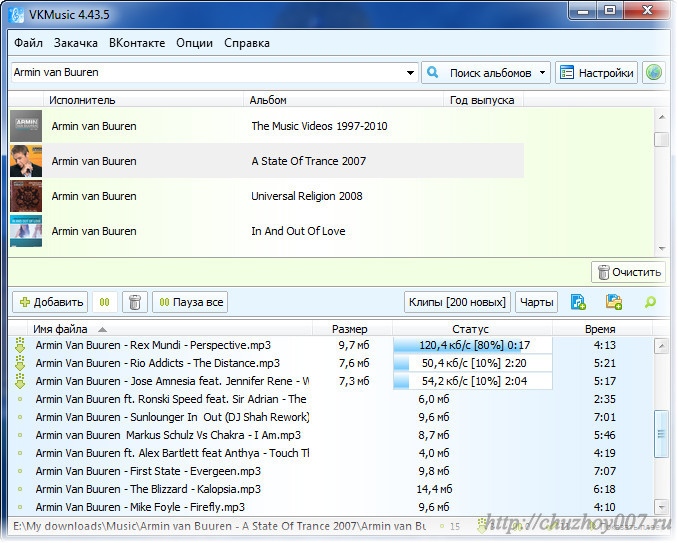Select Universal Religion 2008 cover thumbnail
The image size is (678, 543).
point(26,196)
